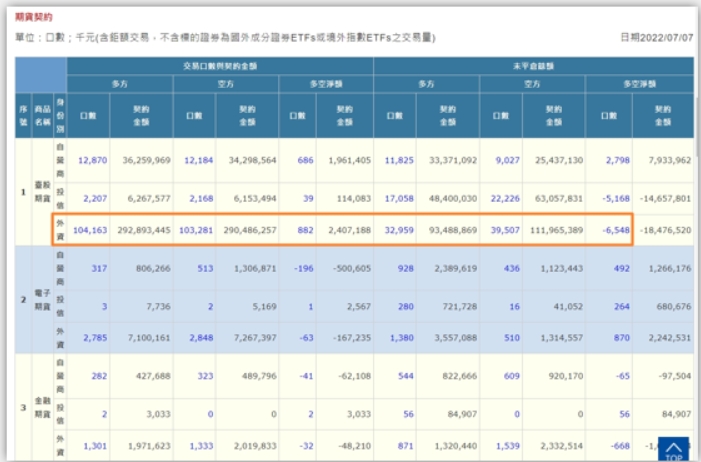Open the 2,848 short volume link
This screenshot has height=462, width=701.
tap(201, 338)
